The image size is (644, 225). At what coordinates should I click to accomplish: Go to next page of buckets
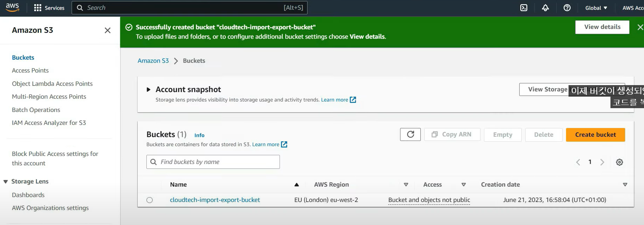point(602,162)
